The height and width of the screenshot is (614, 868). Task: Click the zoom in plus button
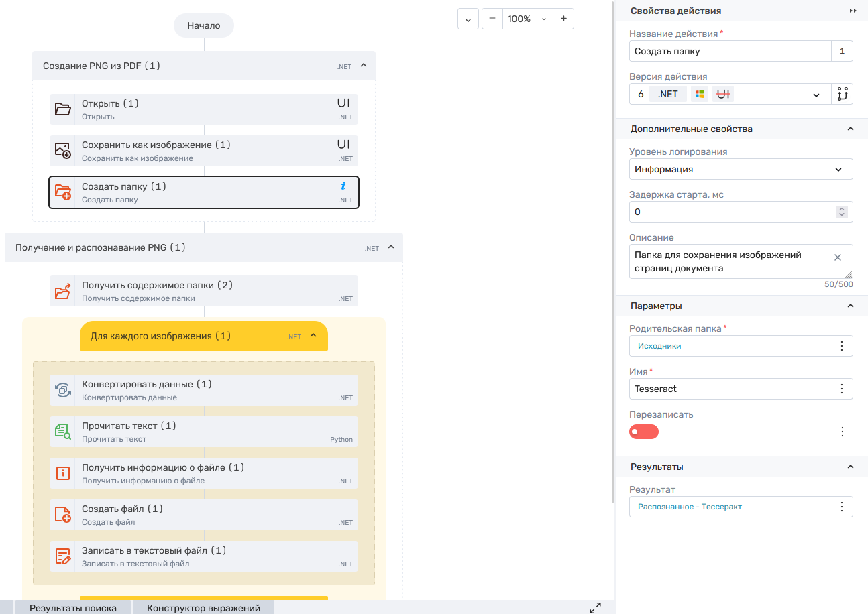click(x=563, y=19)
